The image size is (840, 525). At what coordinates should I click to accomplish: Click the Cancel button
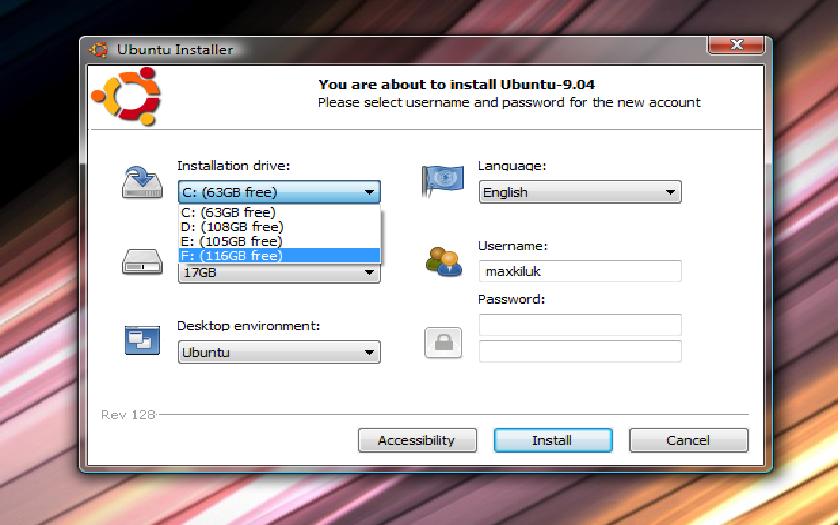pos(688,440)
